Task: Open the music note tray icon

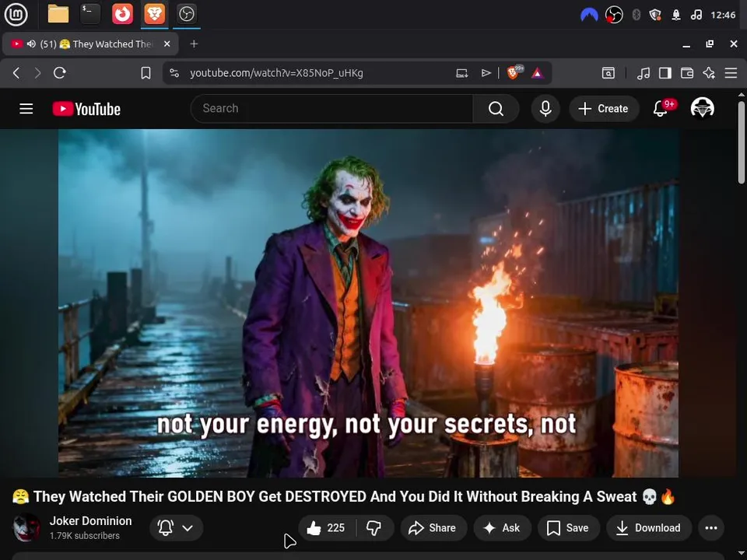Action: coord(696,16)
